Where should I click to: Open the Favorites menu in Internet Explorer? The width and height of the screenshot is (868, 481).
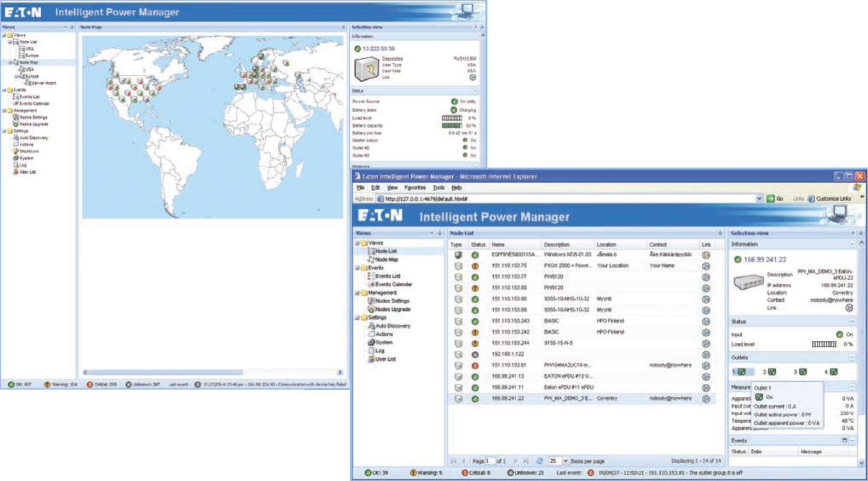(415, 187)
